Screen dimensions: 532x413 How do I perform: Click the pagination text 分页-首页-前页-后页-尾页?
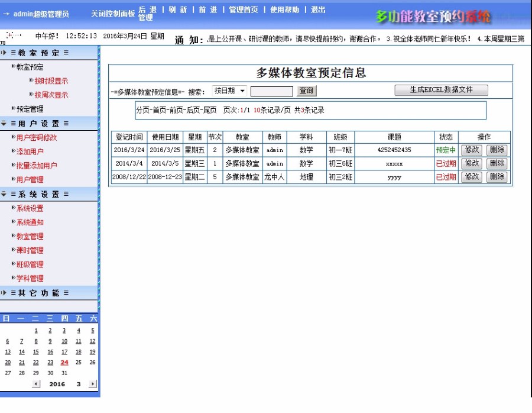176,111
